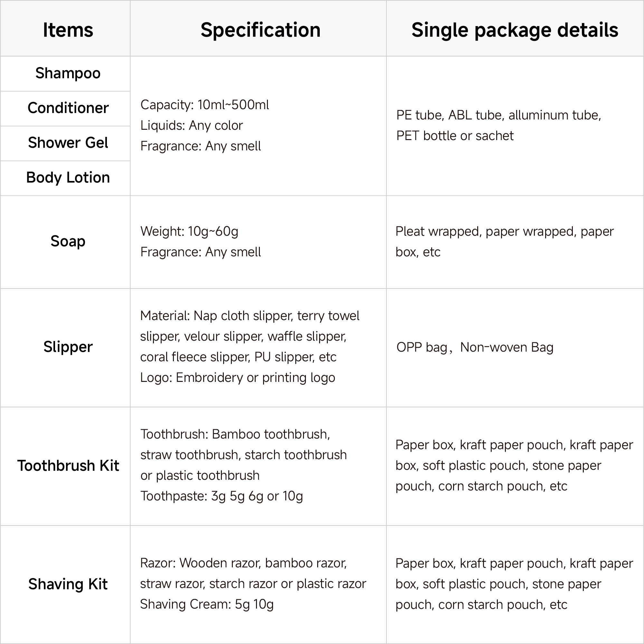
Task: Click the Items column header
Action: [68, 30]
